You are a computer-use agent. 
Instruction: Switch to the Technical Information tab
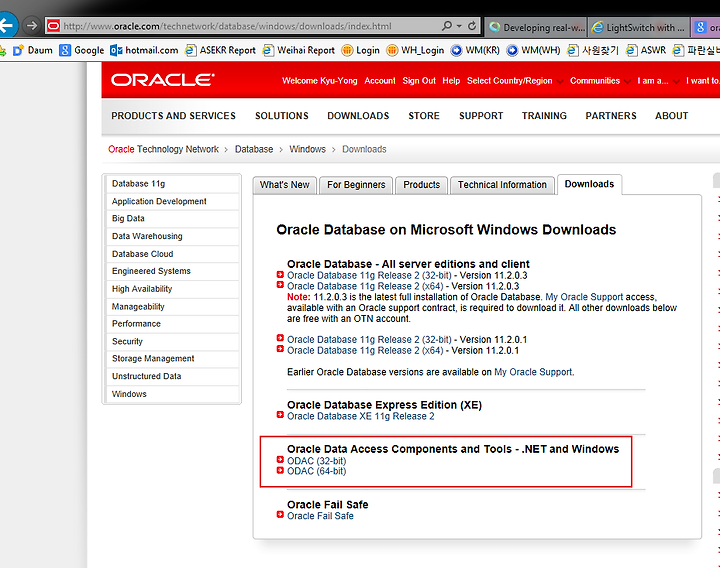click(x=502, y=185)
